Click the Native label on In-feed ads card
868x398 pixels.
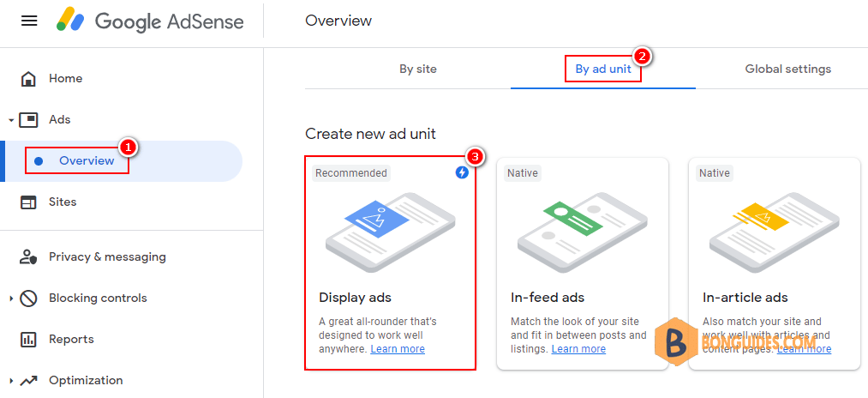[523, 173]
